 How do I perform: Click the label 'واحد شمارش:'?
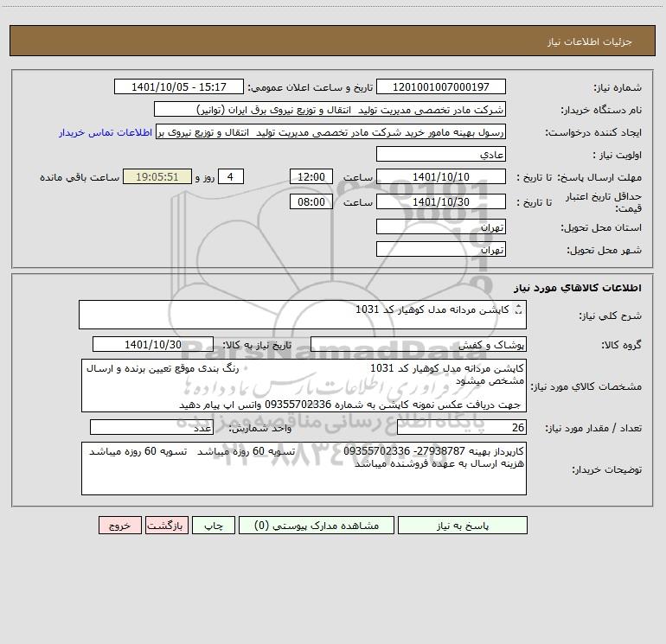pyautogui.click(x=260, y=429)
